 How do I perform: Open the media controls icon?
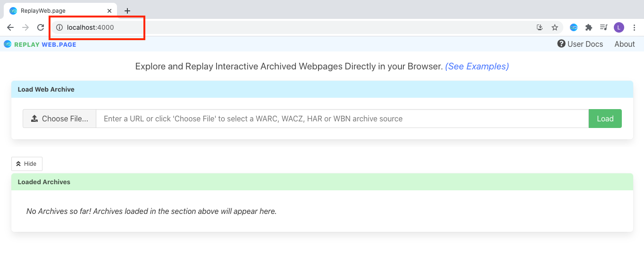(603, 27)
